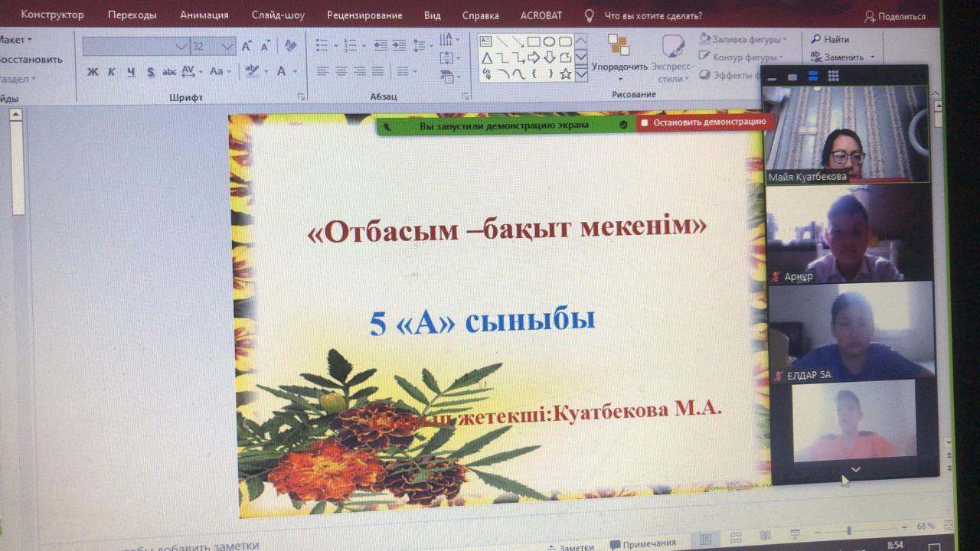Open the font size dropdown showing 32
980x551 pixels.
click(227, 47)
